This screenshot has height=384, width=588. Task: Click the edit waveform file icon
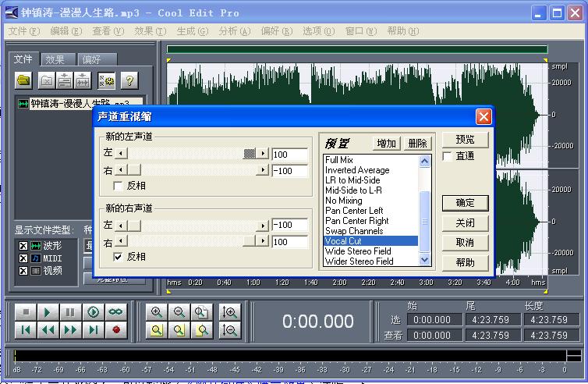83,80
